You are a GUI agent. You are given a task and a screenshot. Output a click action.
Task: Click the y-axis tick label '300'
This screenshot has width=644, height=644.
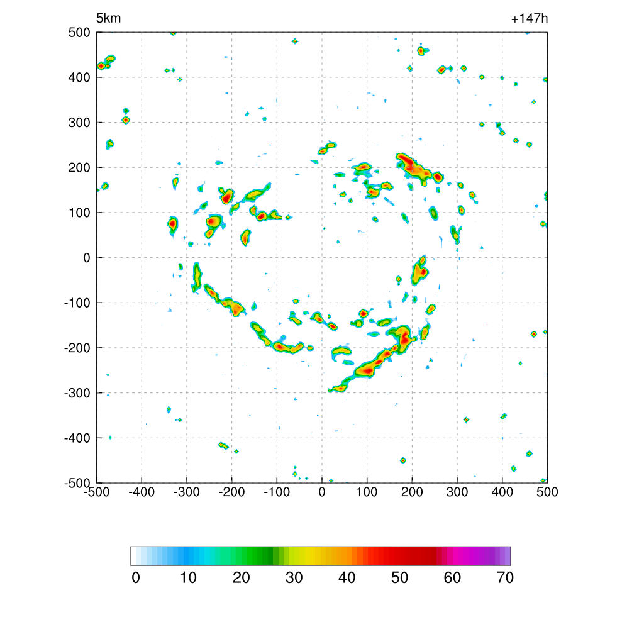point(79,123)
